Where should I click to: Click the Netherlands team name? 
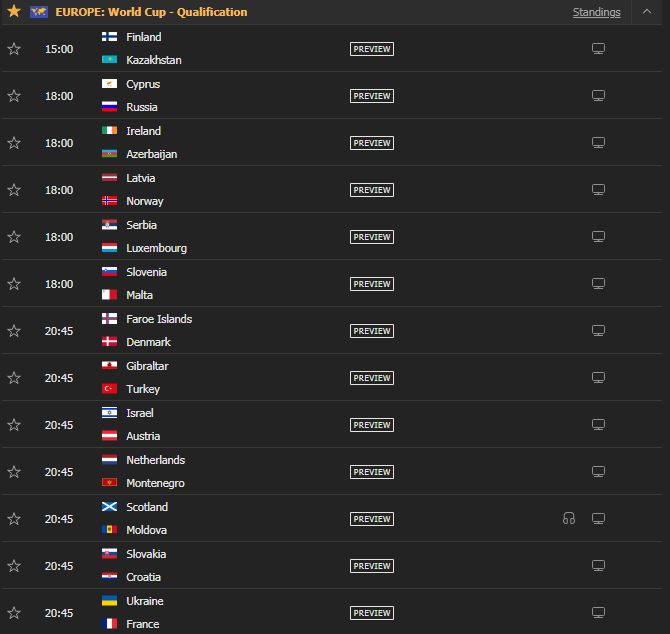[156, 460]
